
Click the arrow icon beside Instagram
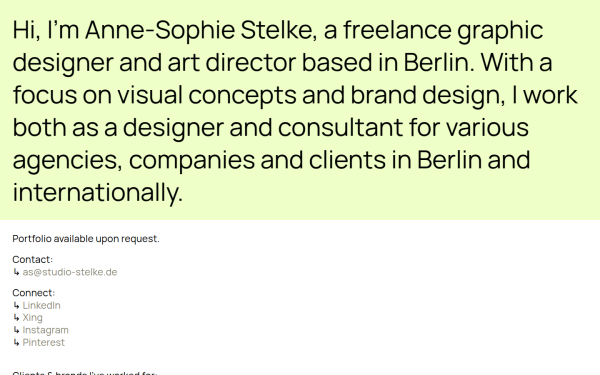tap(16, 330)
